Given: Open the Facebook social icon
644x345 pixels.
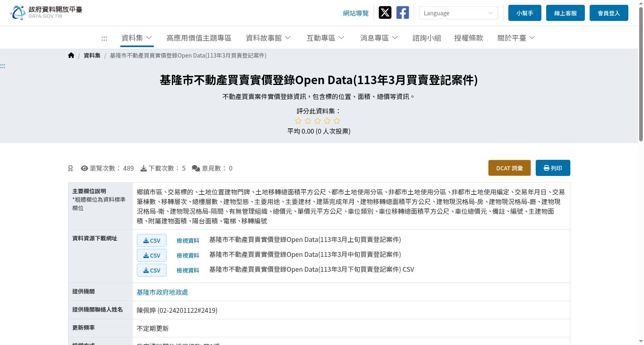Looking at the screenshot, I should (x=402, y=12).
